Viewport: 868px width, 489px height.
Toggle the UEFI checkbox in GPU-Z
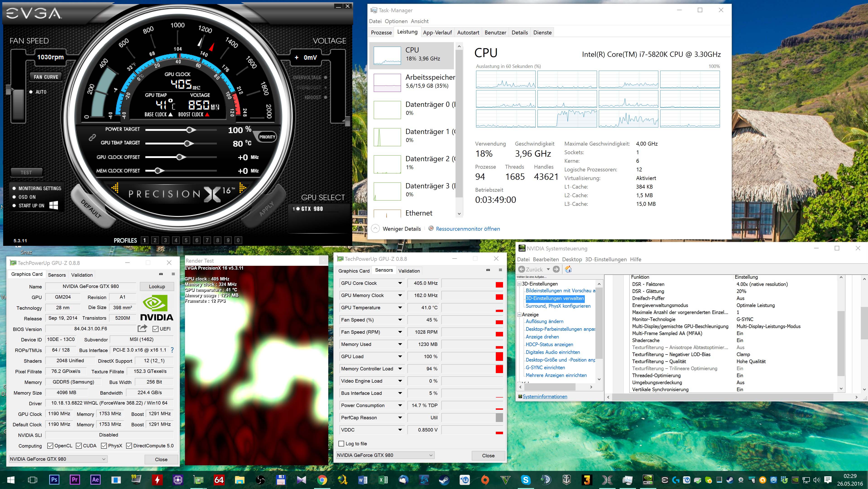[155, 328]
